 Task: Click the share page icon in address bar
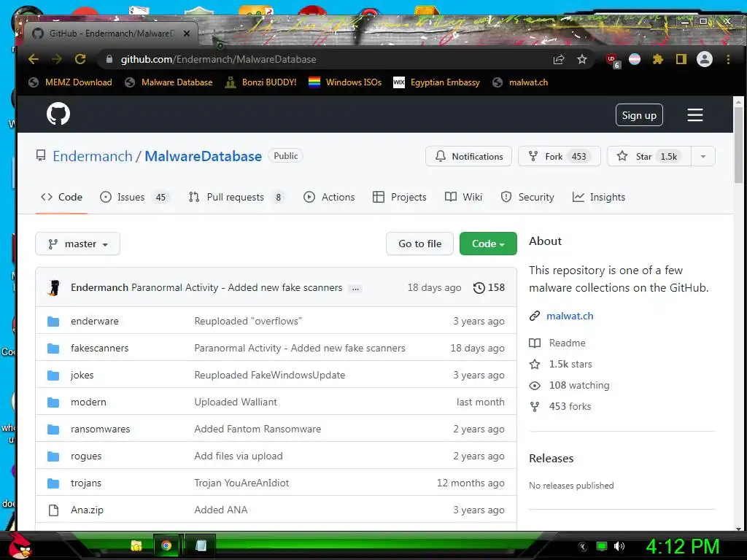[x=558, y=60]
